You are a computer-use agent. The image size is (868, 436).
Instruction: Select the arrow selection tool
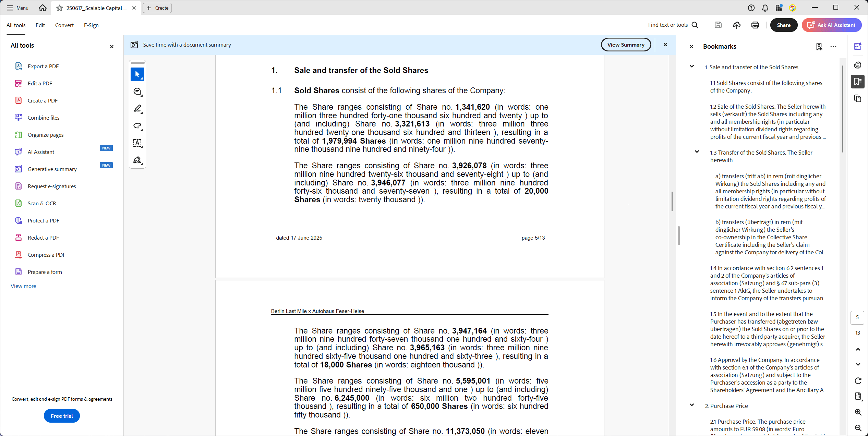click(137, 74)
